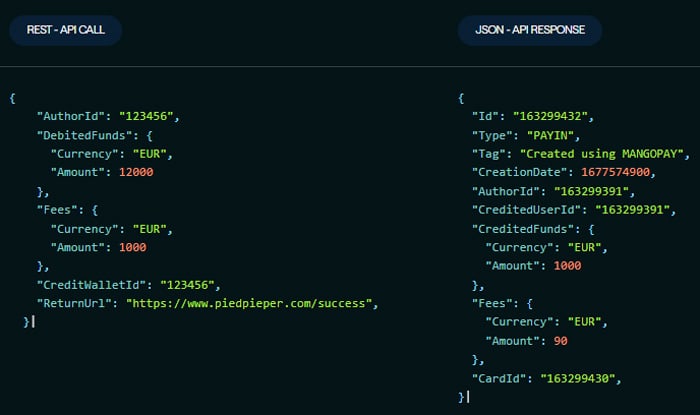Viewport: 700px width, 415px height.
Task: Click the REST - API CALL pill button
Action: click(x=65, y=30)
